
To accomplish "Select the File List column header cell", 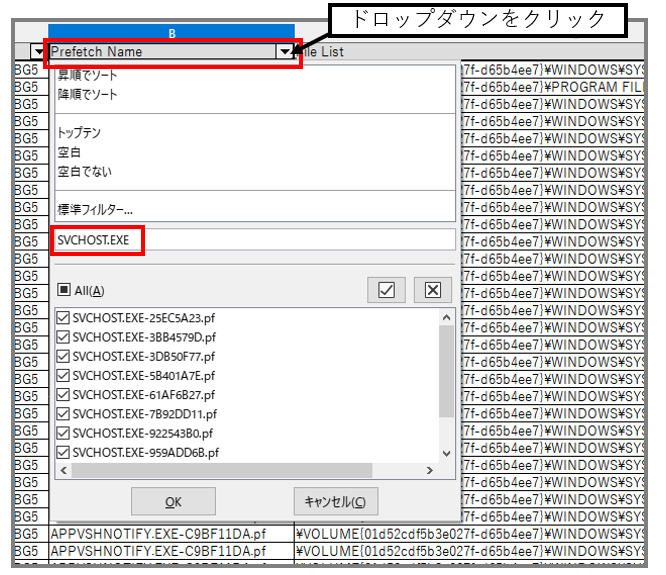I will (469, 52).
